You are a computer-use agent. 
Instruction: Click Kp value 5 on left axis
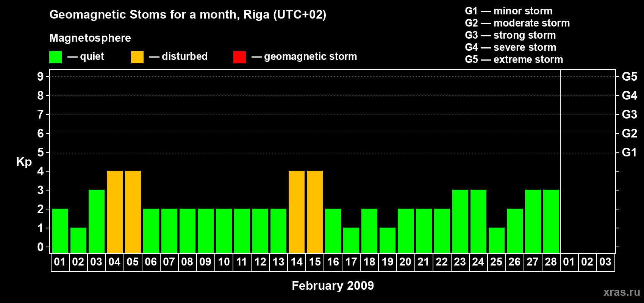pos(41,152)
